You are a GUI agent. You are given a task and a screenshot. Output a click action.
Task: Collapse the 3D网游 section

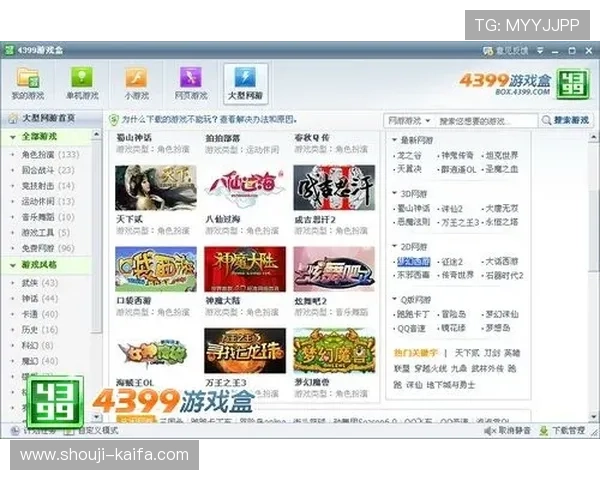[x=395, y=193]
